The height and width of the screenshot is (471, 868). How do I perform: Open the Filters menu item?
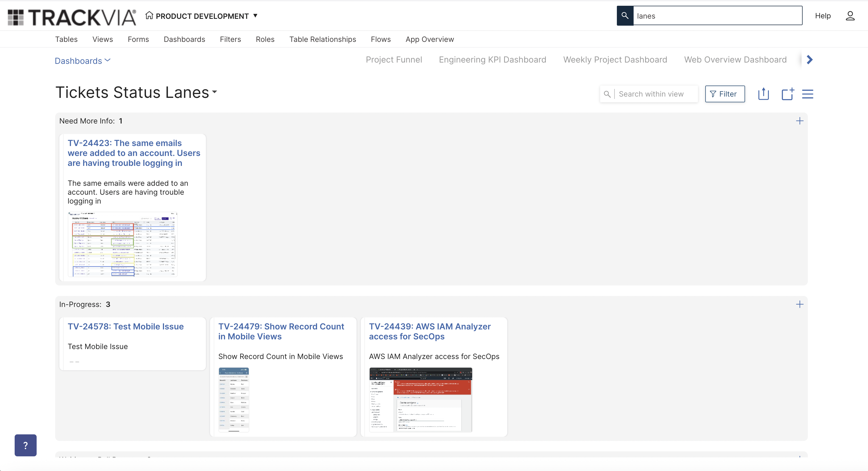tap(230, 39)
